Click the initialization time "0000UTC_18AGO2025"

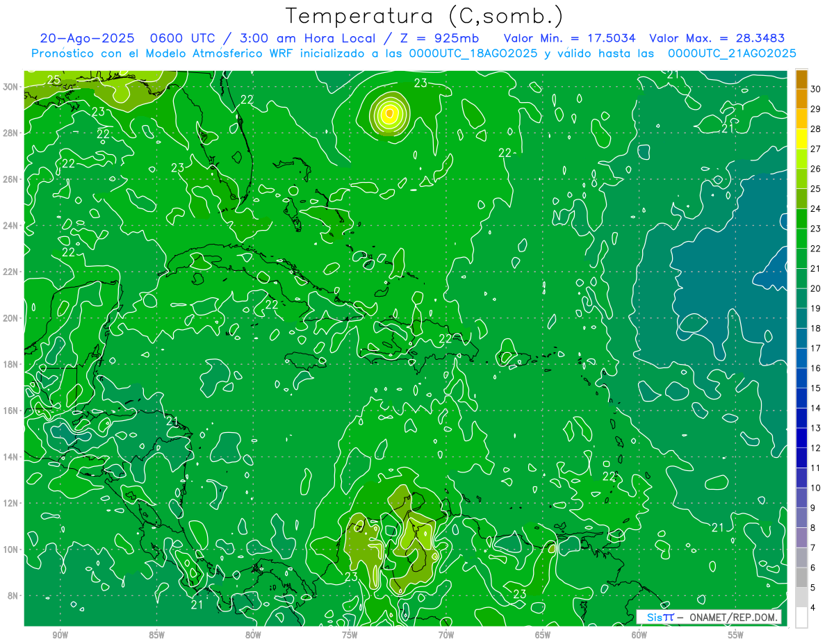pyautogui.click(x=475, y=53)
